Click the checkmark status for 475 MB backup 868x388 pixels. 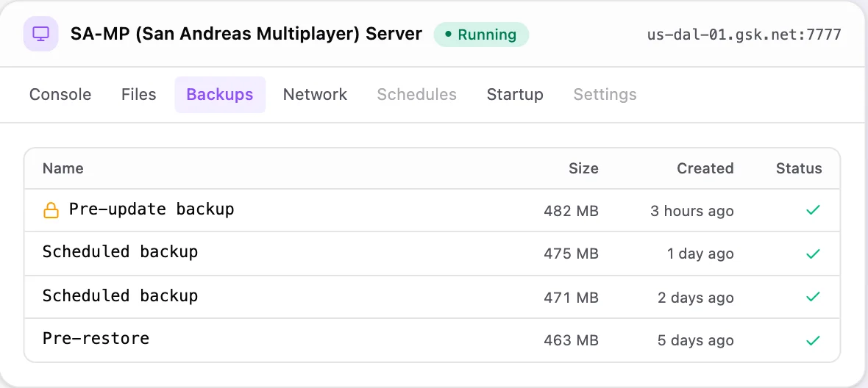point(813,254)
